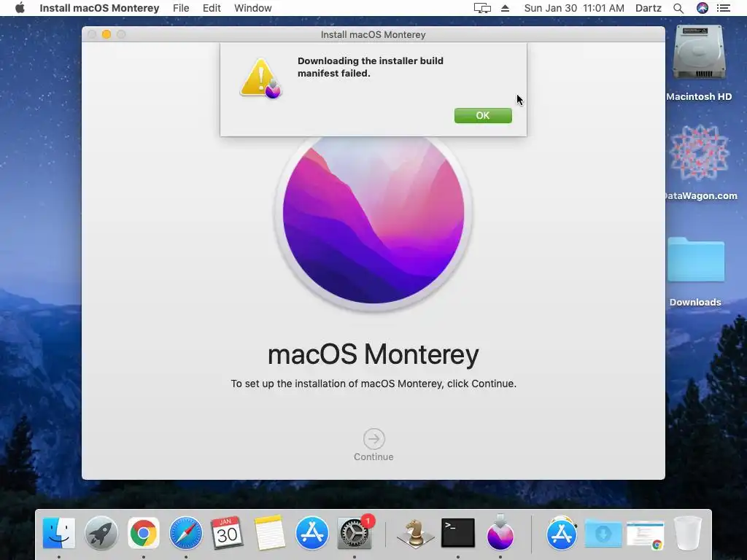This screenshot has height=560, width=747.
Task: Click the eject icon in menu bar
Action: (x=505, y=8)
